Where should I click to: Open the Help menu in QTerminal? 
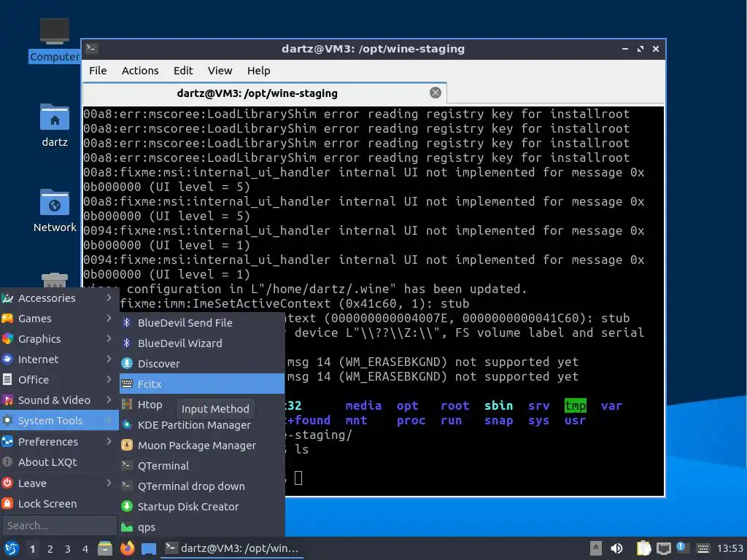[259, 71]
